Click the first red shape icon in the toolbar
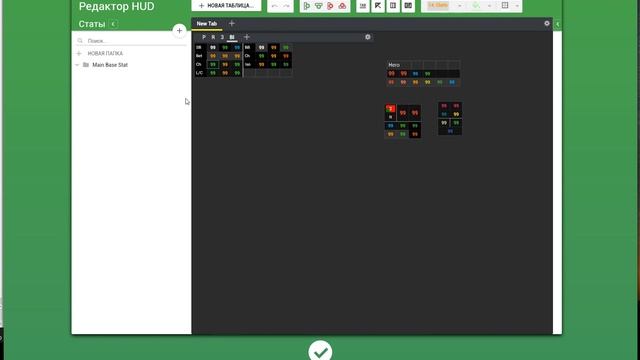 330,6
